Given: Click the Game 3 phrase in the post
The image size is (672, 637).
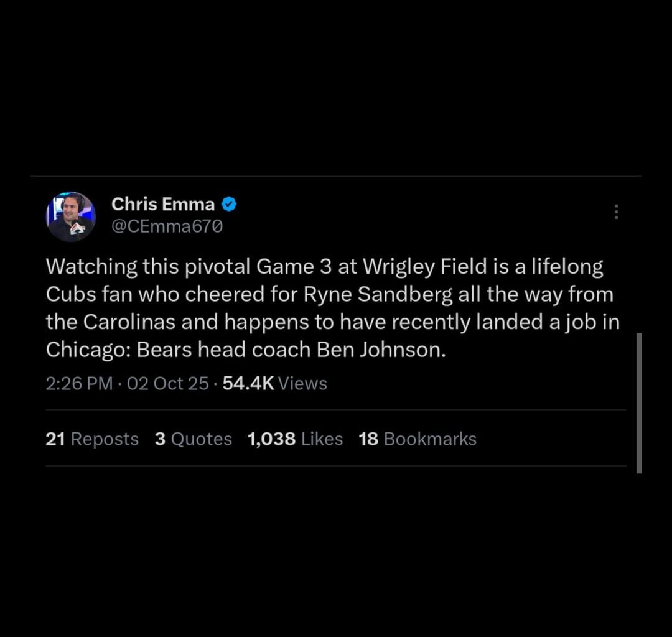Looking at the screenshot, I should (291, 266).
